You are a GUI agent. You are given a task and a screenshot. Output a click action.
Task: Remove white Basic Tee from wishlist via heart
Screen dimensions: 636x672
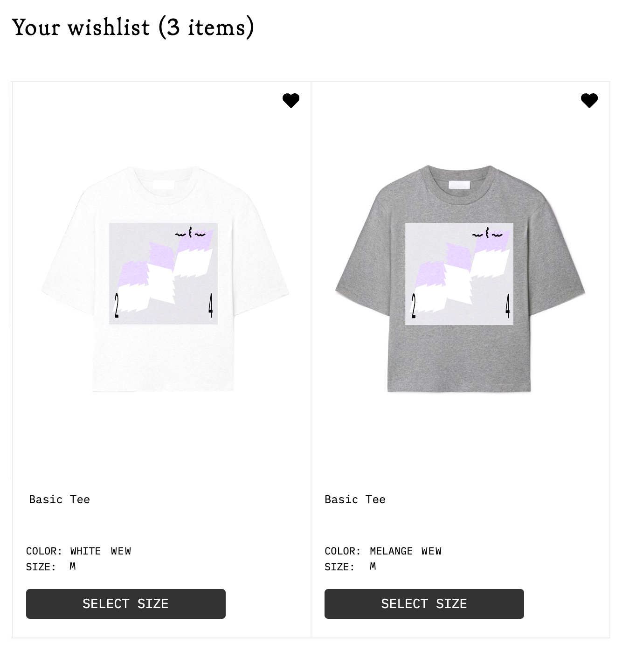(x=291, y=100)
